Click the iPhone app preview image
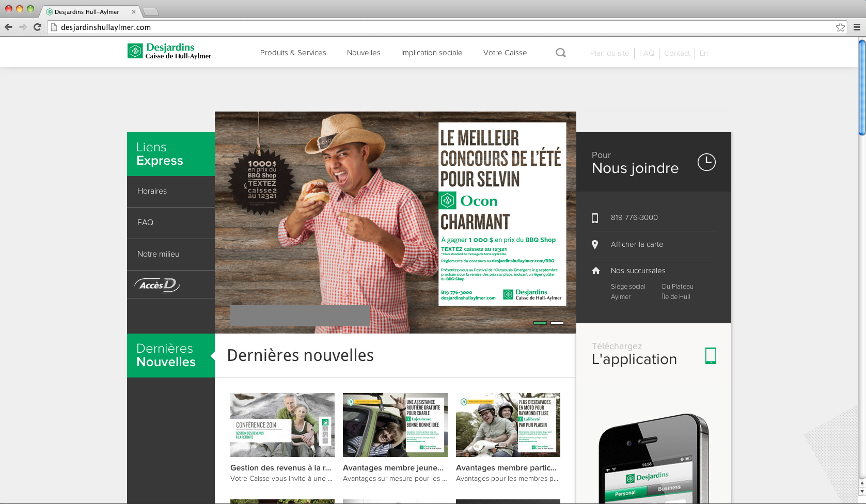The height and width of the screenshot is (504, 866). (654, 459)
